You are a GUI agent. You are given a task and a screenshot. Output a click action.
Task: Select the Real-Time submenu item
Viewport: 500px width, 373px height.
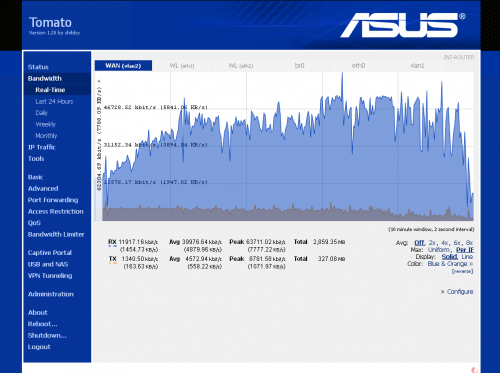tap(50, 90)
